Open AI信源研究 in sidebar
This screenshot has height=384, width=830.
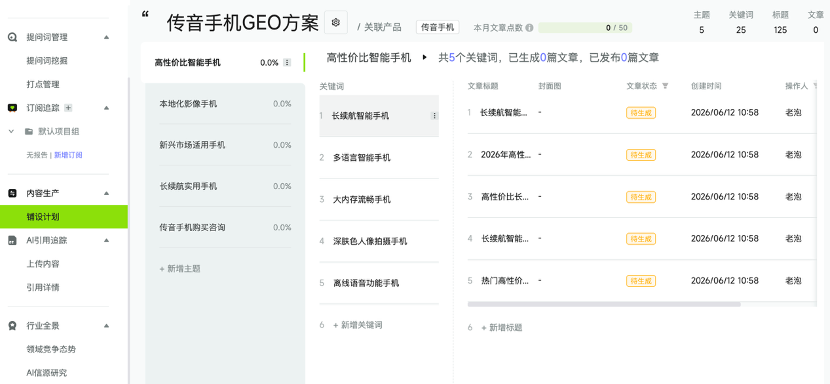47,373
